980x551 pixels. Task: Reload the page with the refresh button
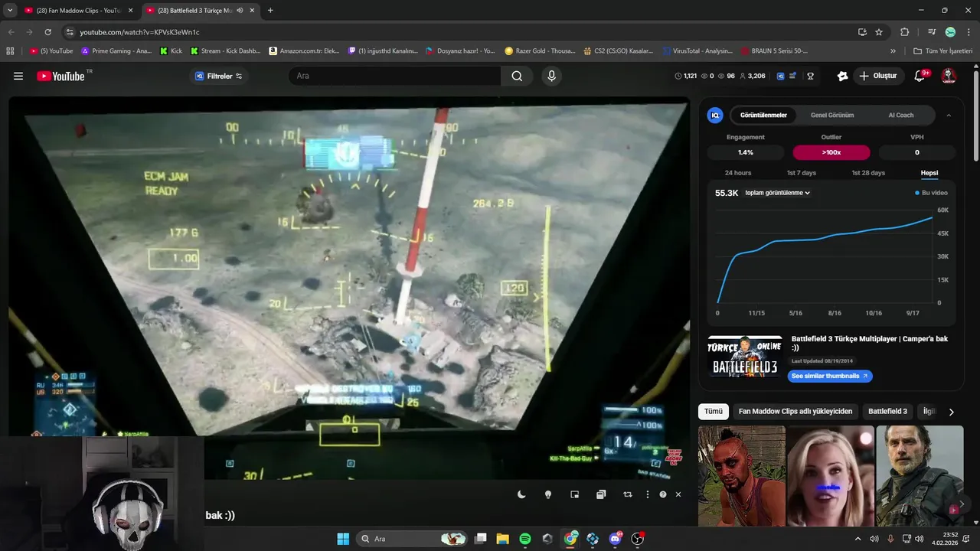coord(47,32)
